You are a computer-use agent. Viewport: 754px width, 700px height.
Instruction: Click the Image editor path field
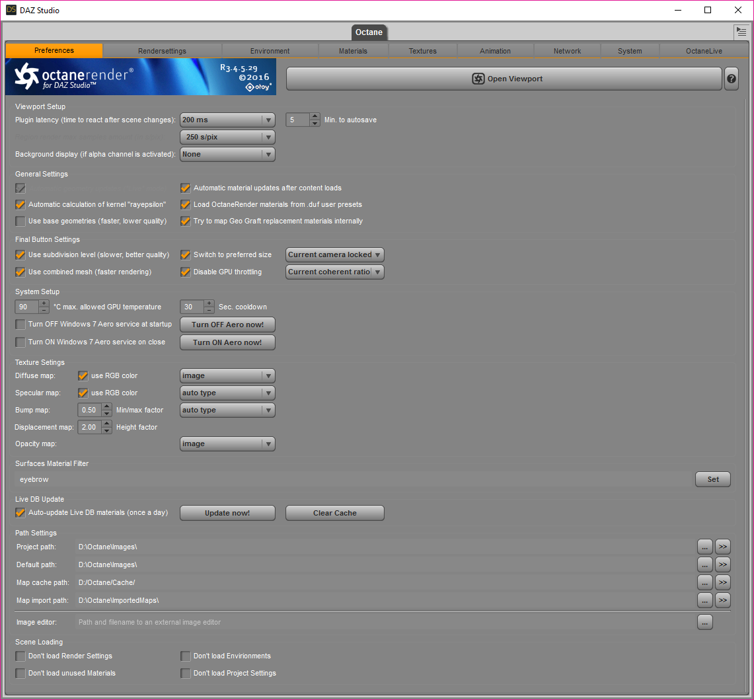click(x=385, y=623)
